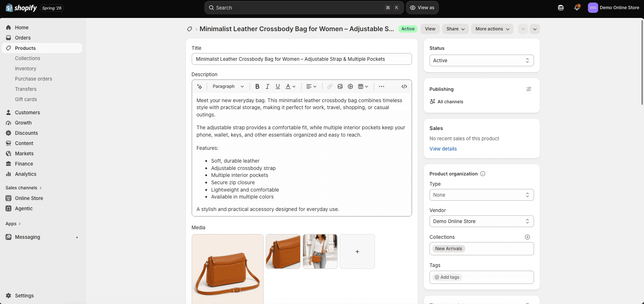Click Add tags button
Screen dimensions: 644x304
click(447, 277)
